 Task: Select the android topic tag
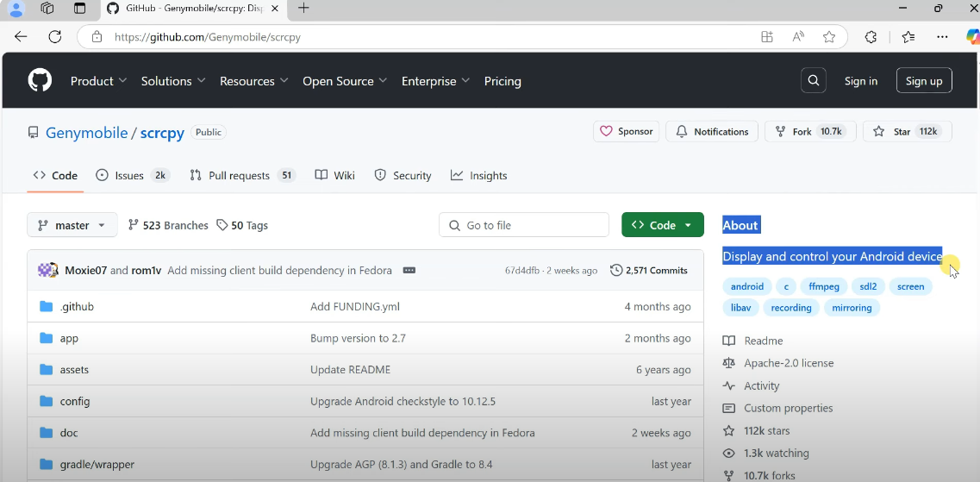[747, 286]
